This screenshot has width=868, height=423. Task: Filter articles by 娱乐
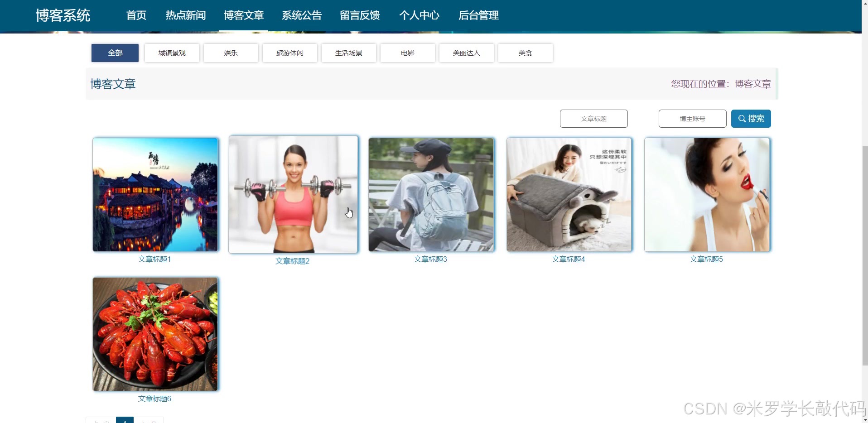[230, 53]
